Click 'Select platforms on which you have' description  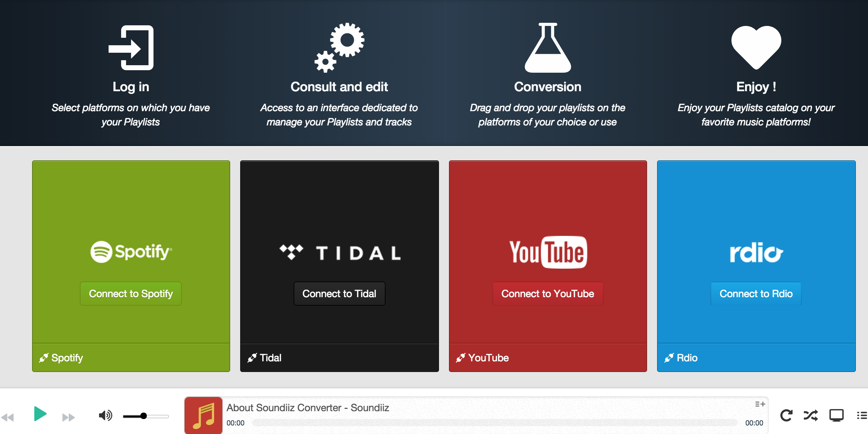pyautogui.click(x=131, y=108)
